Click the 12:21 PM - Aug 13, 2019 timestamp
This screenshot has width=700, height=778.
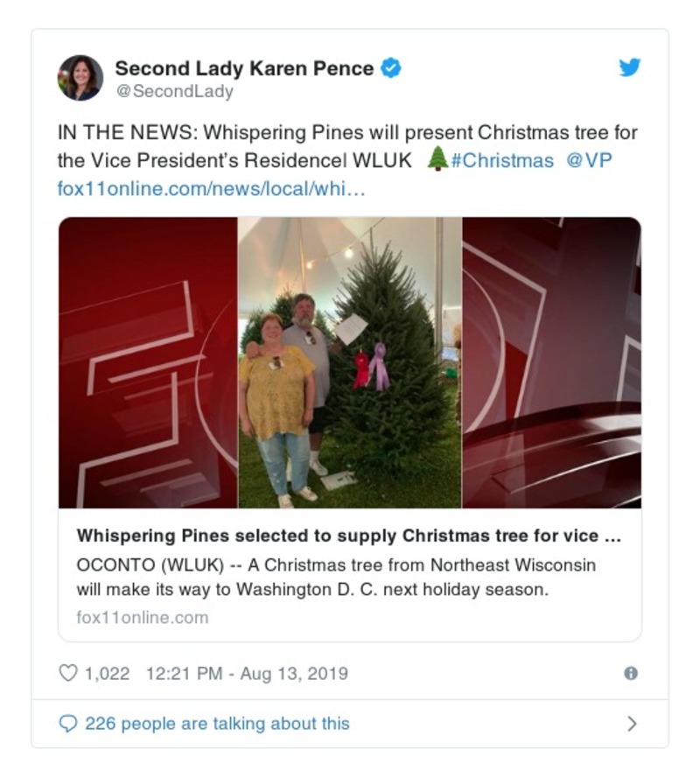point(247,674)
